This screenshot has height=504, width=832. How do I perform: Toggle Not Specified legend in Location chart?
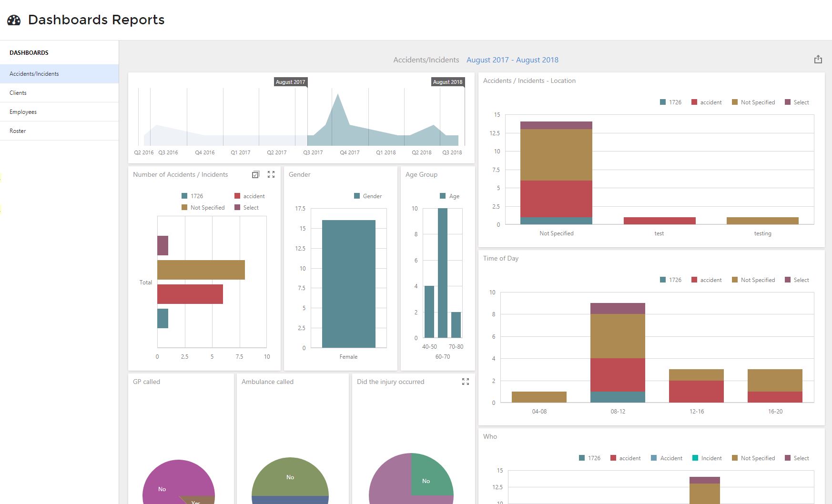[753, 102]
